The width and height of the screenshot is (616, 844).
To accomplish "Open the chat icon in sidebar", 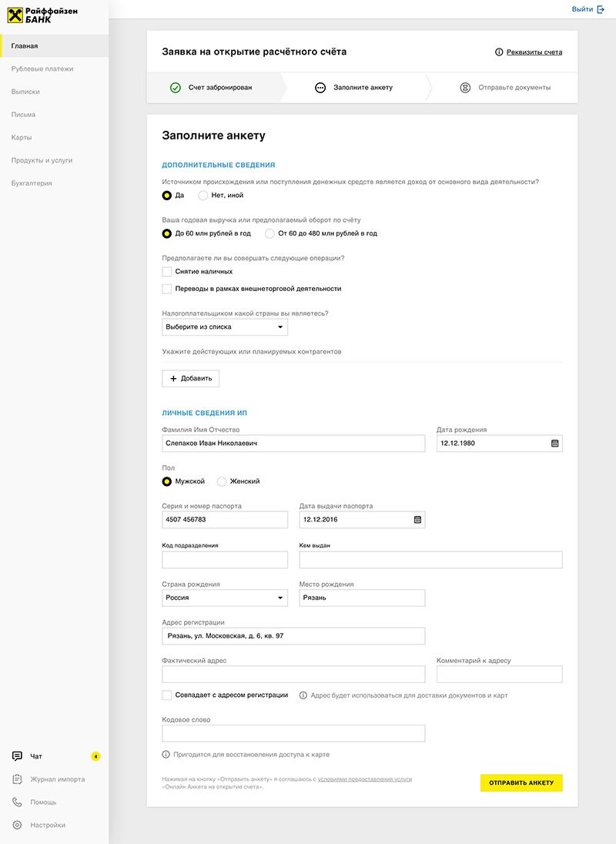I will [x=17, y=756].
